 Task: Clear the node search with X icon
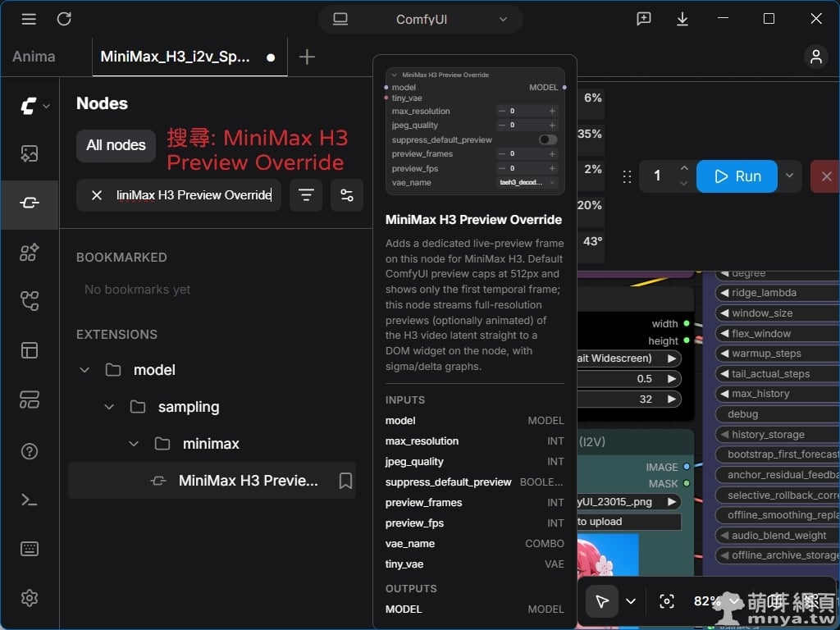tap(97, 195)
